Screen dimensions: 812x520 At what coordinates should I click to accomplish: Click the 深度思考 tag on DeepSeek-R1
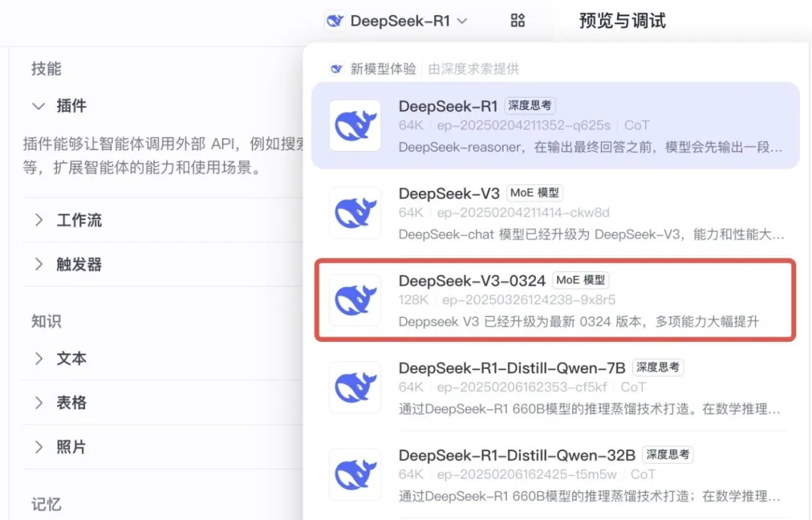click(530, 105)
